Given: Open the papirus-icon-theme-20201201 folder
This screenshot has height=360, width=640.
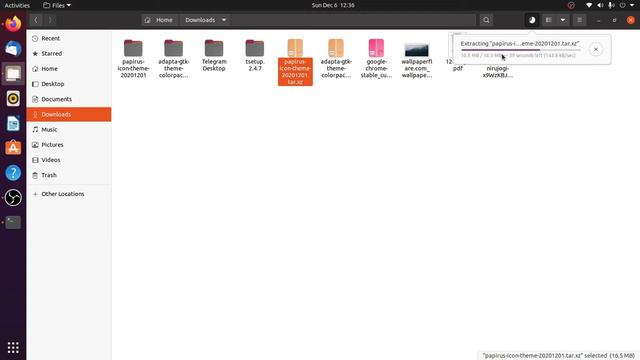Looking at the screenshot, I should click(133, 59).
